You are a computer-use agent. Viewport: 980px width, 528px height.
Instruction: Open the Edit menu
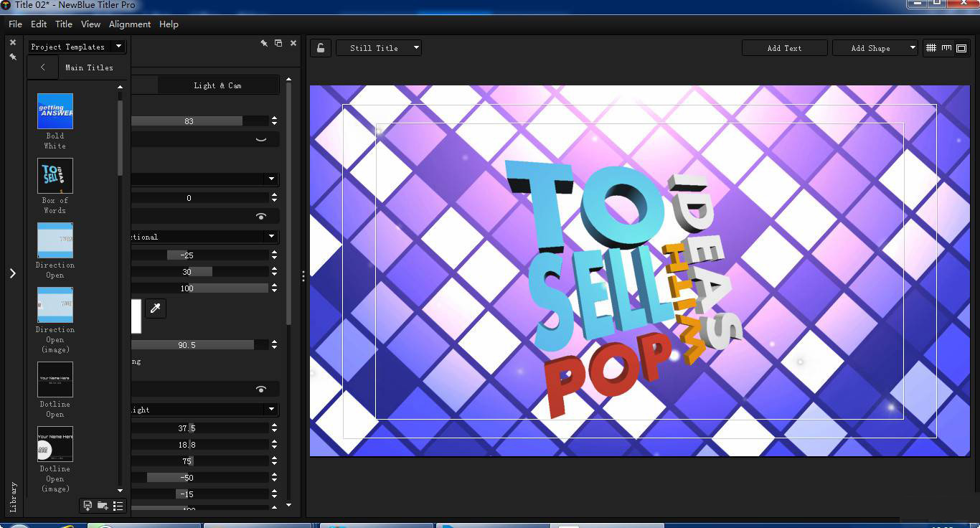(x=39, y=24)
